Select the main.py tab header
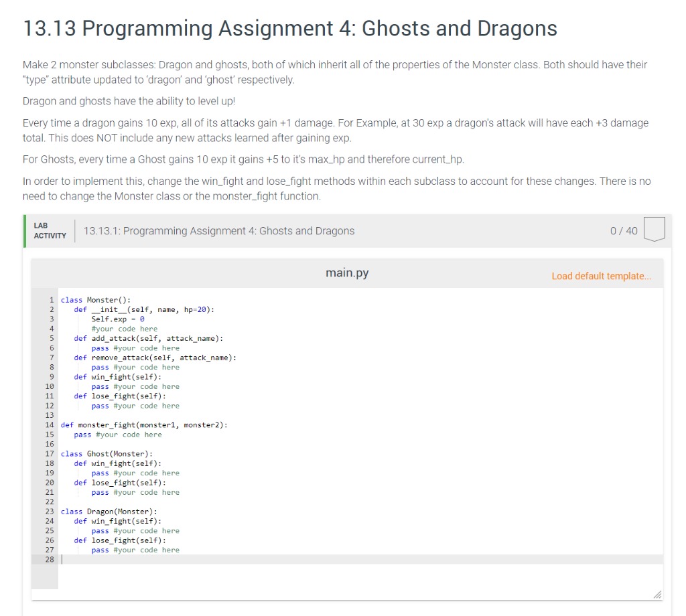Viewport: 686px width, 616px height. [x=346, y=273]
